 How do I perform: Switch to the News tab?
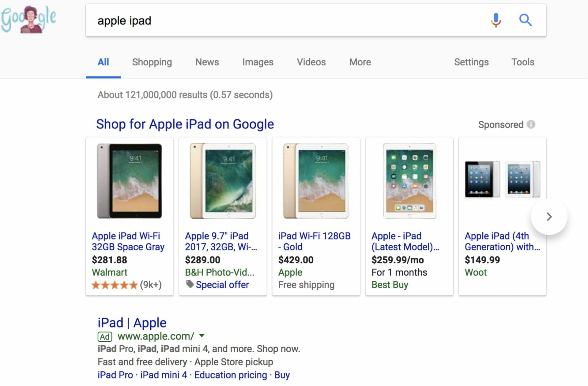[x=207, y=62]
